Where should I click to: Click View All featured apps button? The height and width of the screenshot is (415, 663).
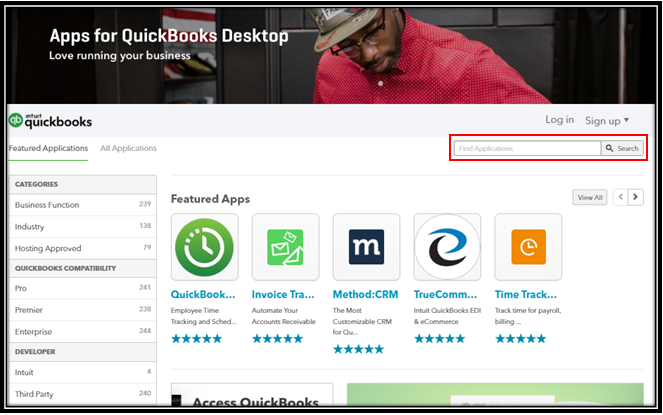click(590, 198)
